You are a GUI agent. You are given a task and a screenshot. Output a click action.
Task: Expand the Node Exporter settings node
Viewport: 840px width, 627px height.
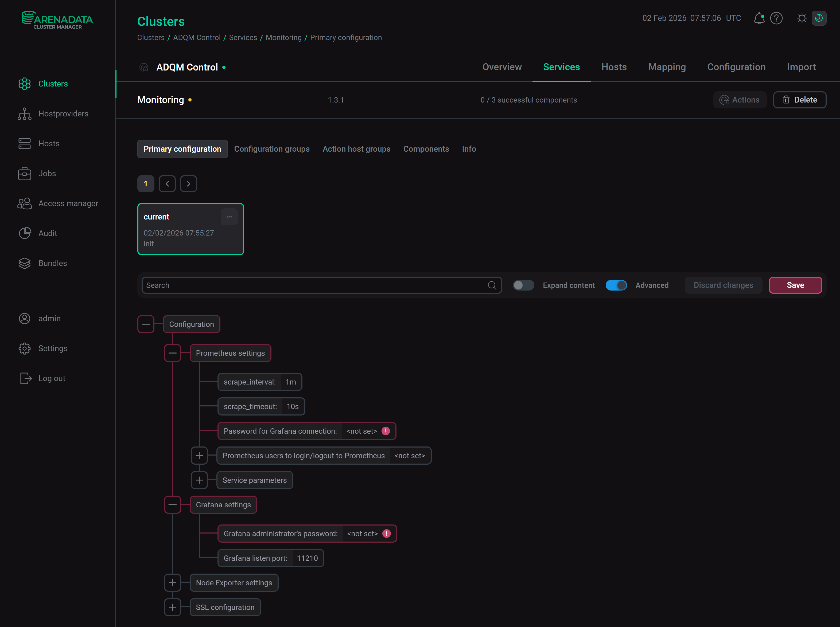tap(172, 583)
